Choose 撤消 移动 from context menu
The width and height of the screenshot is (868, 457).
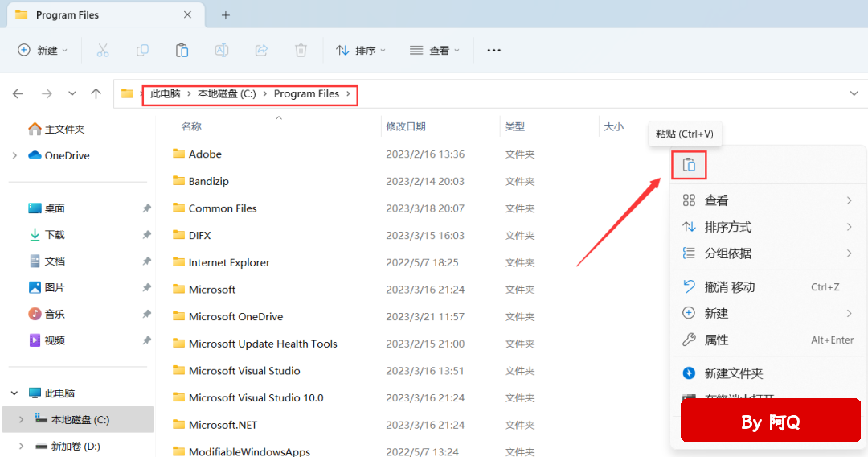tap(729, 286)
